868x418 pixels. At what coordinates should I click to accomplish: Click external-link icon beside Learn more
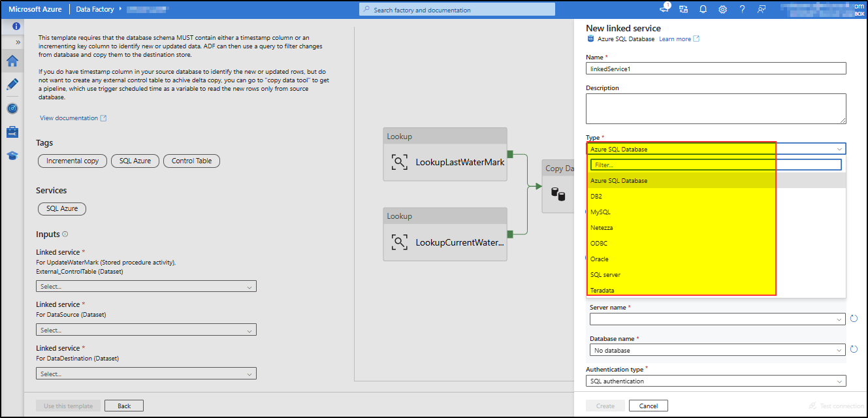[696, 39]
